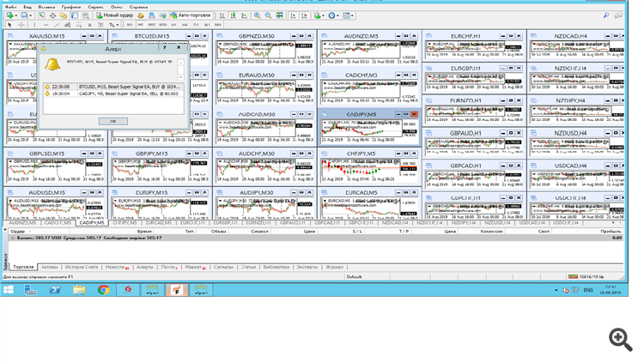Switch timeframe to M15
The height and width of the screenshot is (362, 644).
(x=151, y=25)
